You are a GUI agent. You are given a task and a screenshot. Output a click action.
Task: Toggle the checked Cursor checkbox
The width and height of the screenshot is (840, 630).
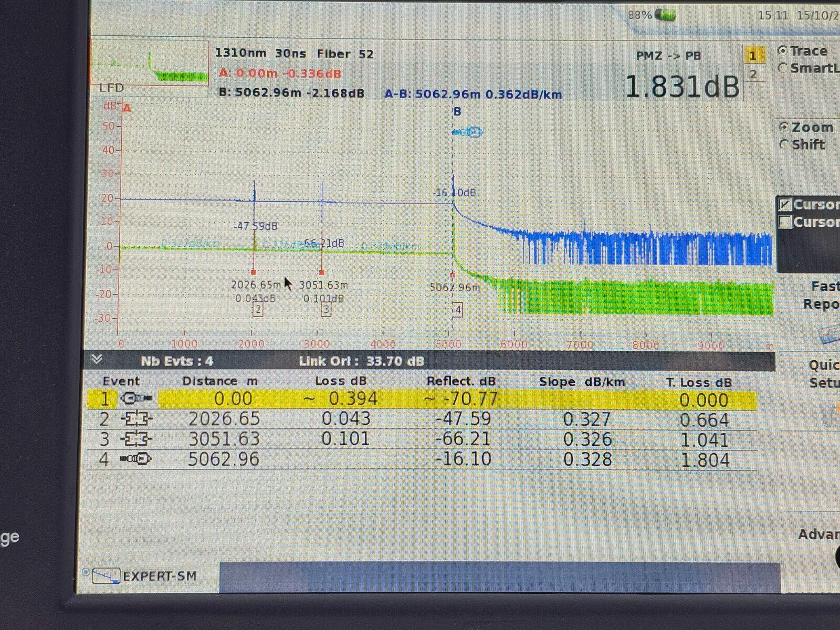(785, 204)
